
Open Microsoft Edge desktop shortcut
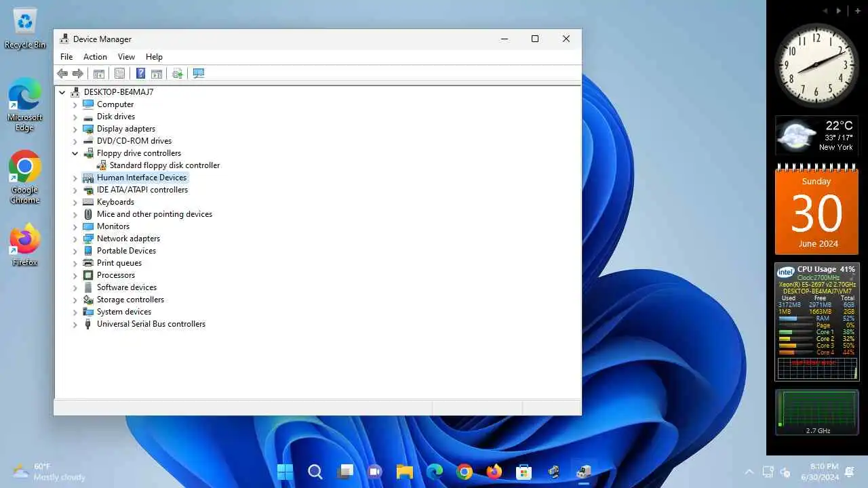[25, 104]
